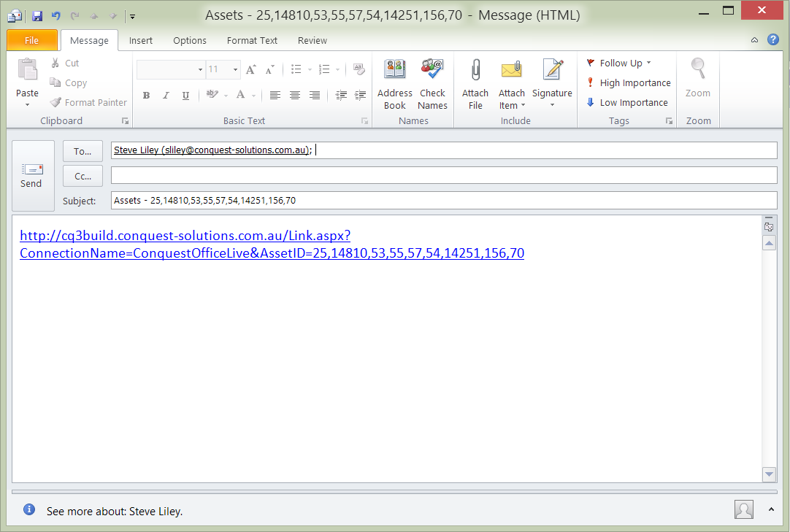Screen dimensions: 790x532
Task: Open the File tab
Action: pyautogui.click(x=31, y=40)
